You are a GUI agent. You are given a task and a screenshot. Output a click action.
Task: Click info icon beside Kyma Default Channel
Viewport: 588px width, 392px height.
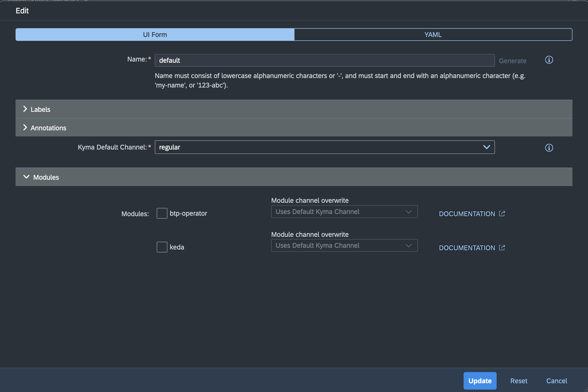[x=549, y=148]
